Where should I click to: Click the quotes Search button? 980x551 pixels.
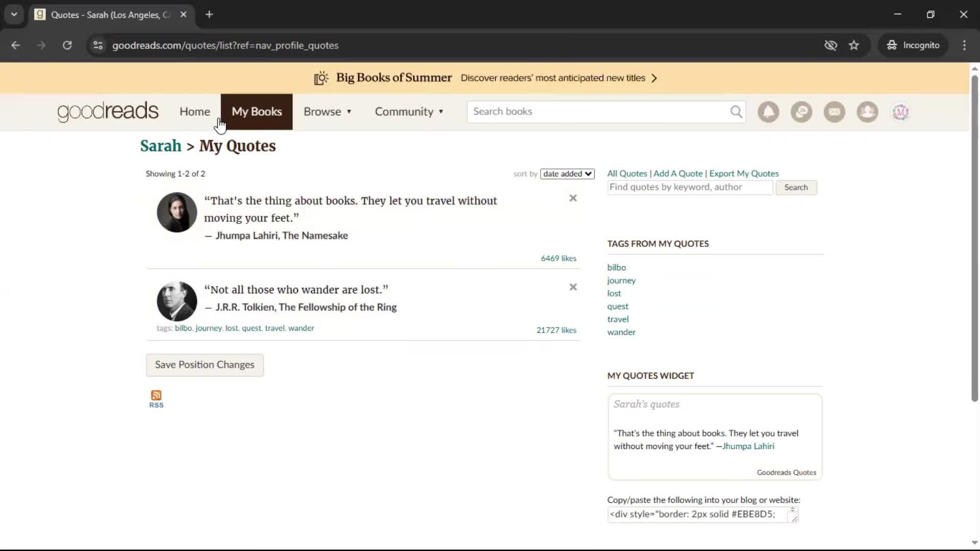(796, 187)
